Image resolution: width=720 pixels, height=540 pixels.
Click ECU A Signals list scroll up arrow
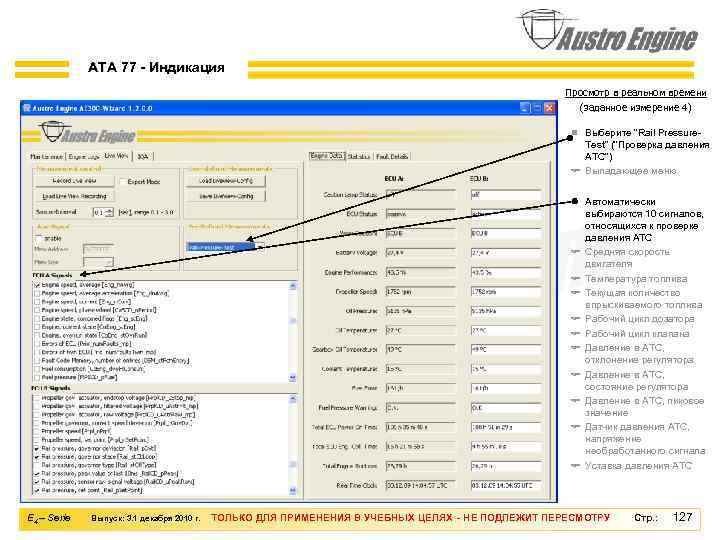[293, 286]
